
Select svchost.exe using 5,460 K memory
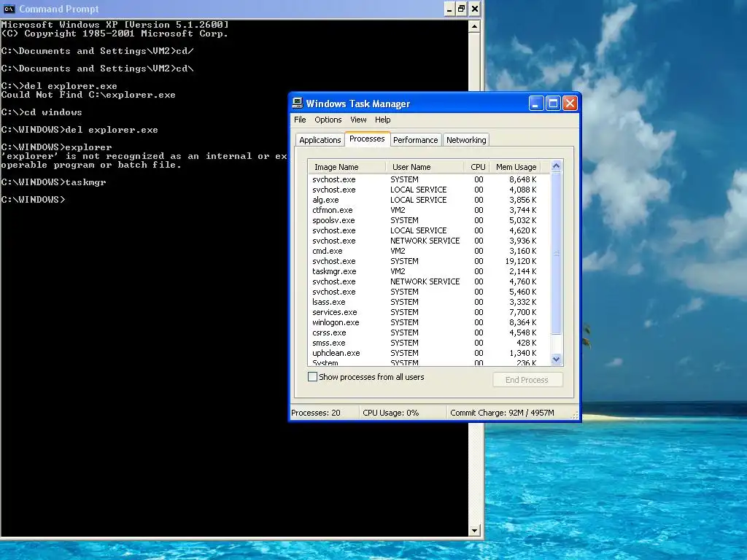pyautogui.click(x=429, y=292)
